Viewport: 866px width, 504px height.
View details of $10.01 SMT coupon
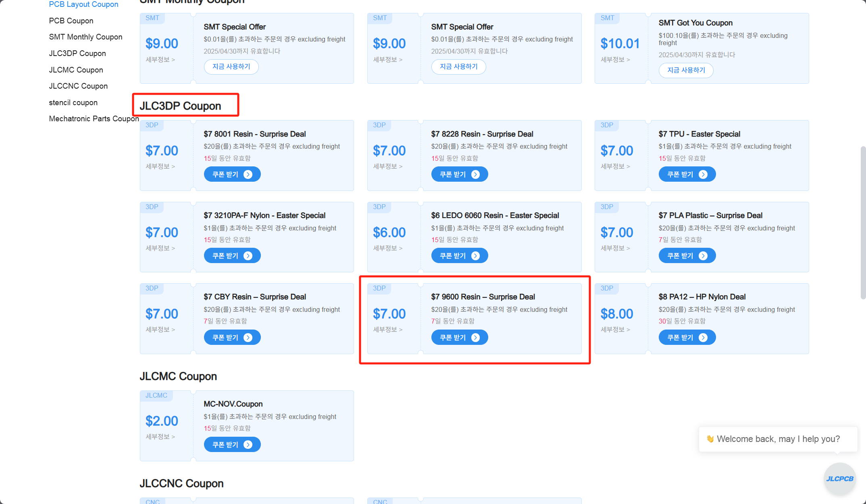coord(615,60)
